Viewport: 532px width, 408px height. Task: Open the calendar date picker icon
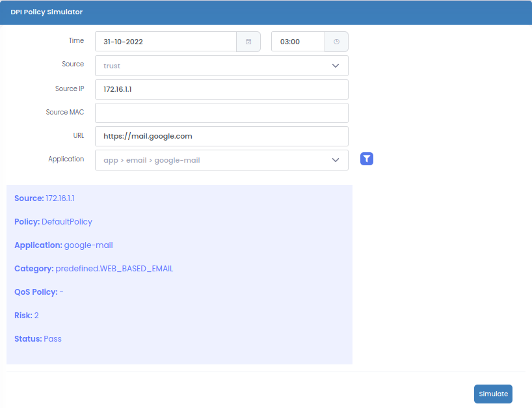[x=248, y=42]
